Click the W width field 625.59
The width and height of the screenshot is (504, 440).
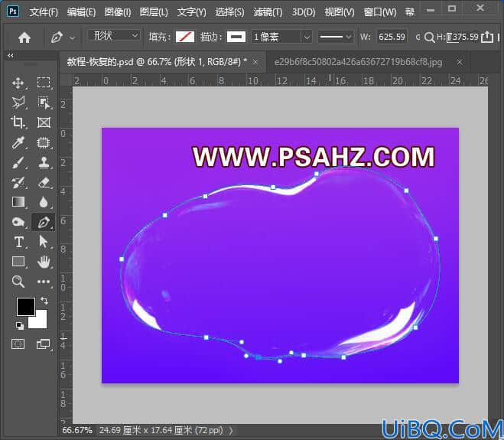(392, 37)
